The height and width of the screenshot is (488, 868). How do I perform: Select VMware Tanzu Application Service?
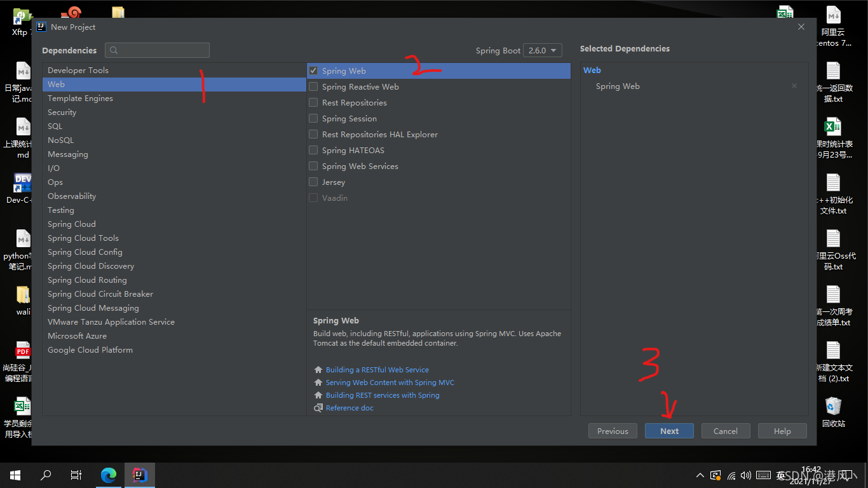click(x=174, y=322)
